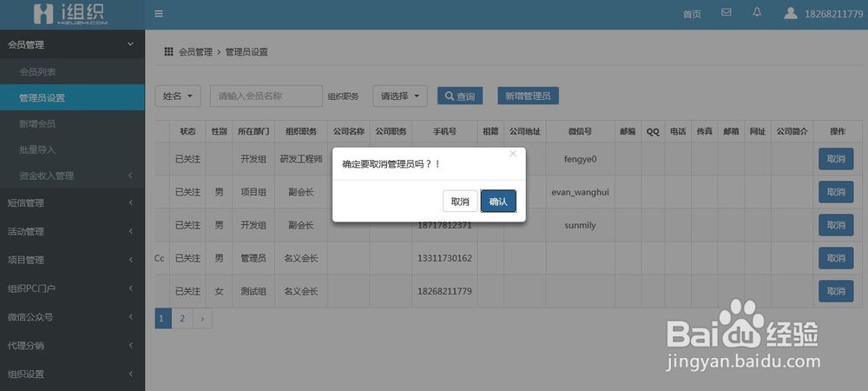Click the 请输入会员名称 input field
The height and width of the screenshot is (391, 868).
[266, 96]
